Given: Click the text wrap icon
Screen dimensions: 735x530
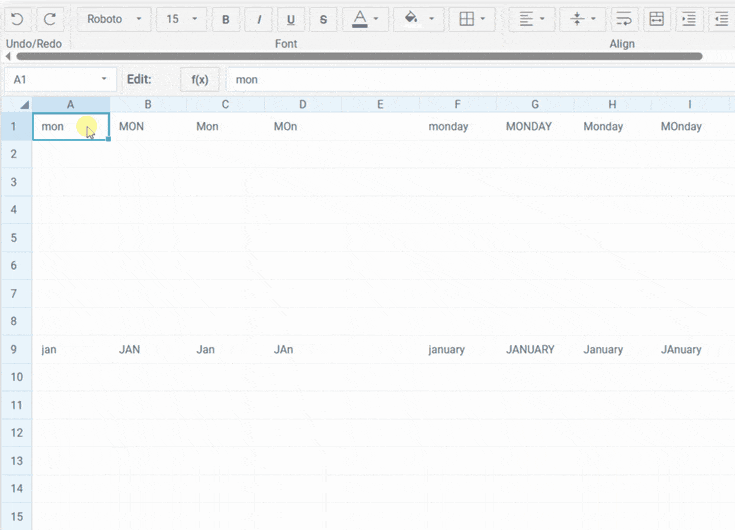Looking at the screenshot, I should 623,19.
